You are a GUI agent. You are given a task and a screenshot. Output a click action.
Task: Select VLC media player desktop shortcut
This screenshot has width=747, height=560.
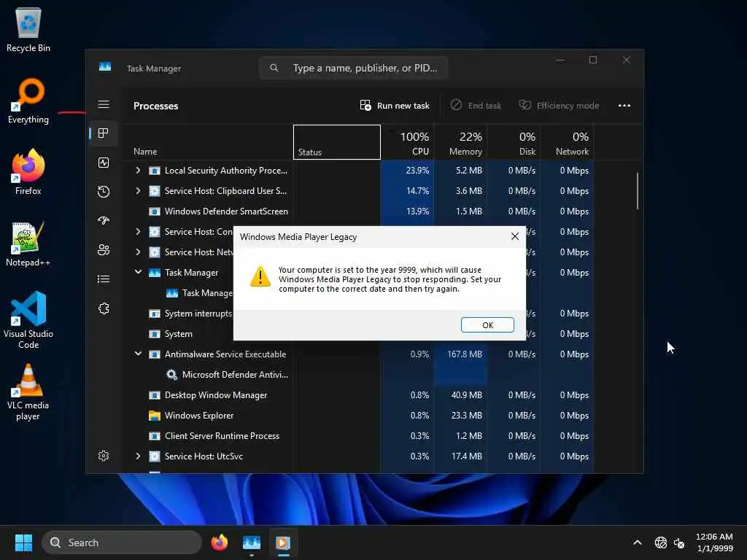(x=28, y=392)
